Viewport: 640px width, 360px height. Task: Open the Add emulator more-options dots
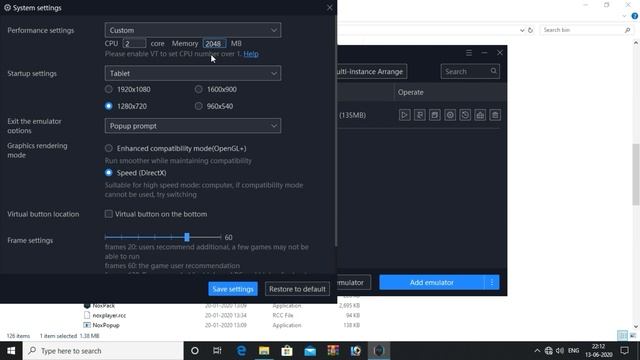492,282
